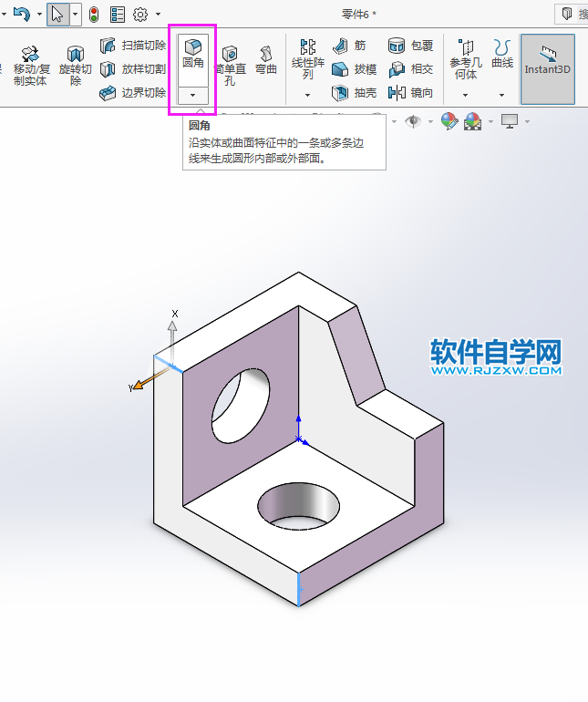Expand the Reference Geometry dropdown arrow

pos(465,95)
